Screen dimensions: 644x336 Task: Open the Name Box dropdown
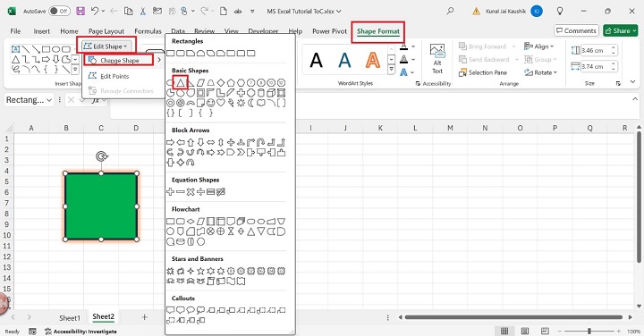[49, 100]
